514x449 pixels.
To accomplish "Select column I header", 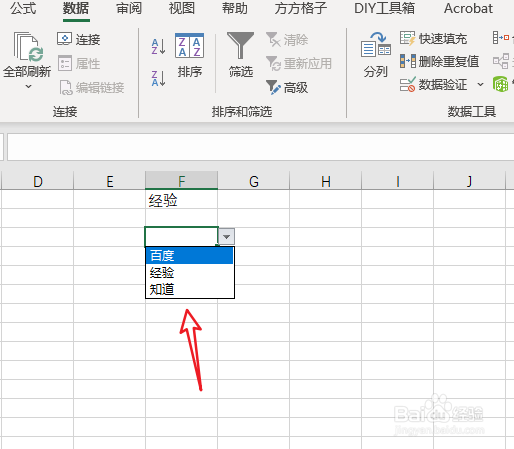I will point(398,181).
